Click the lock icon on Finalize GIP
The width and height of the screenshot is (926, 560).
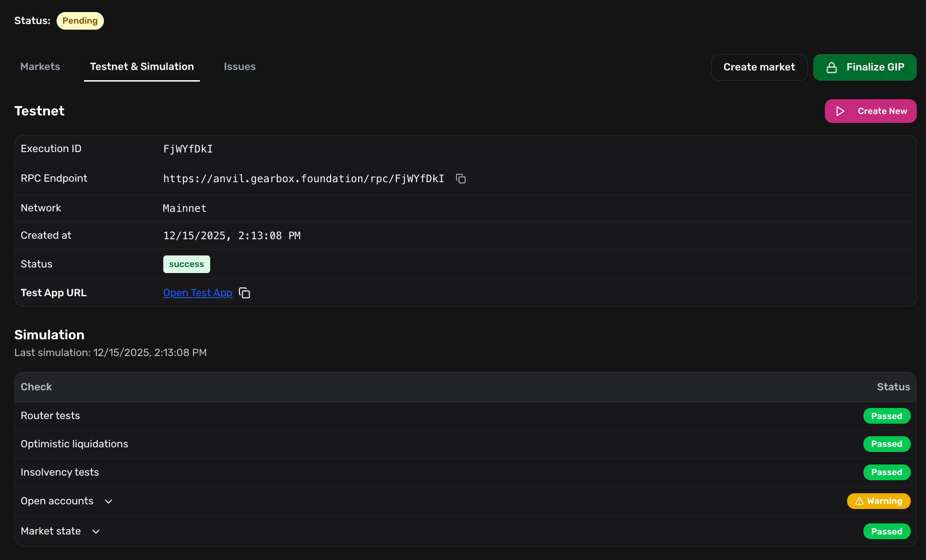tap(832, 68)
